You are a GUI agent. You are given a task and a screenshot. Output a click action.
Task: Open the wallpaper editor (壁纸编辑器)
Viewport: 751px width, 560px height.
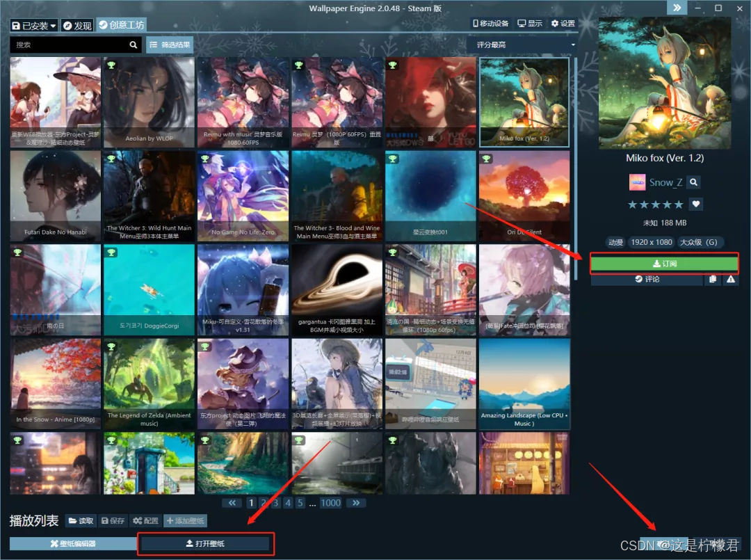click(x=73, y=543)
